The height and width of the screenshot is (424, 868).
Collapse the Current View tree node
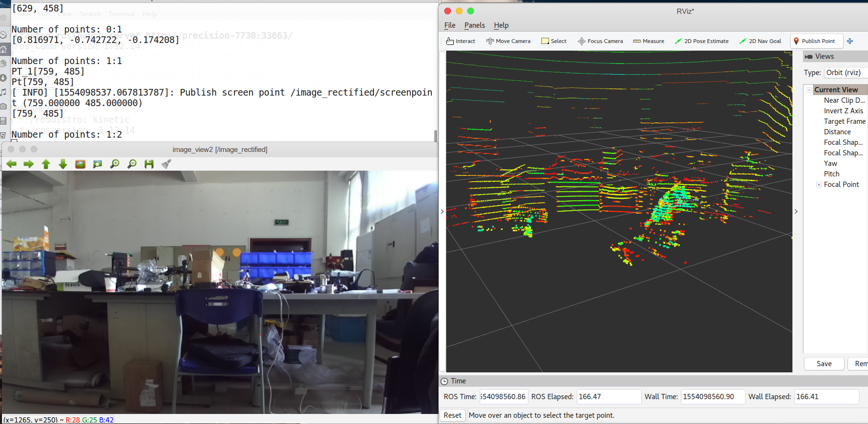click(809, 90)
